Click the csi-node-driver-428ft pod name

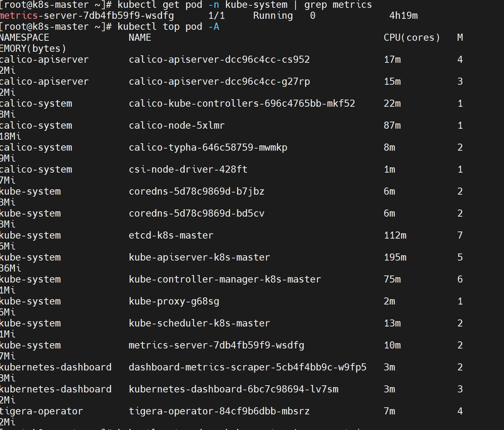click(188, 169)
